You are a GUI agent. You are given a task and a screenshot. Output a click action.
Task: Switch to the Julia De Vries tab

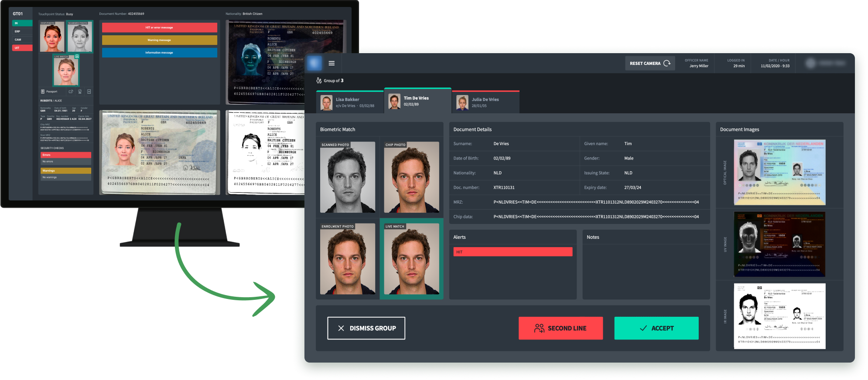485,102
